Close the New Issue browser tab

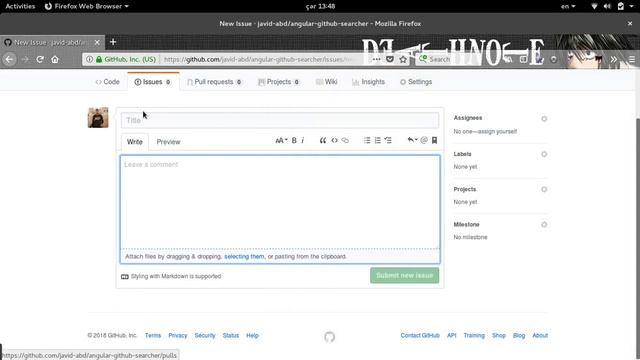(x=97, y=42)
